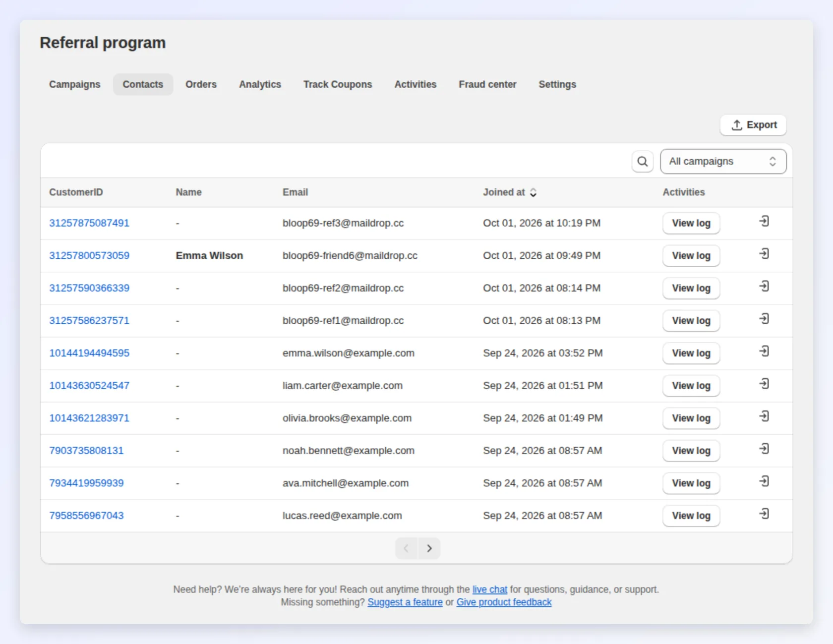The image size is (833, 644).
Task: Go to next page of contacts
Action: pyautogui.click(x=429, y=548)
